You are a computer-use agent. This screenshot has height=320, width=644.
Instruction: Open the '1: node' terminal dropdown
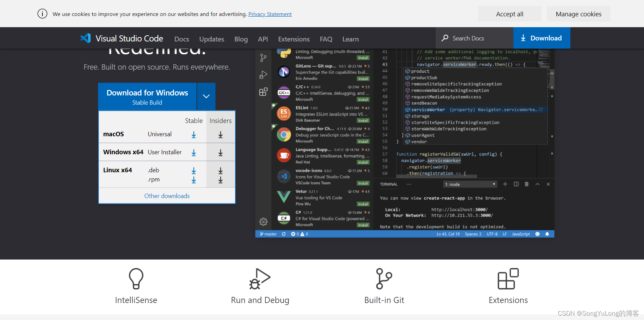click(x=470, y=184)
